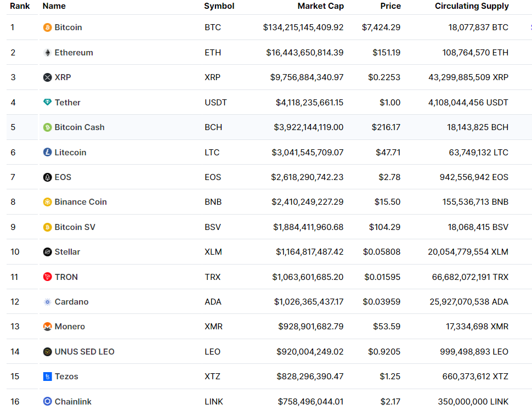Screen dimensions: 532x410
Task: Open the EOS name link
Action: [63, 177]
